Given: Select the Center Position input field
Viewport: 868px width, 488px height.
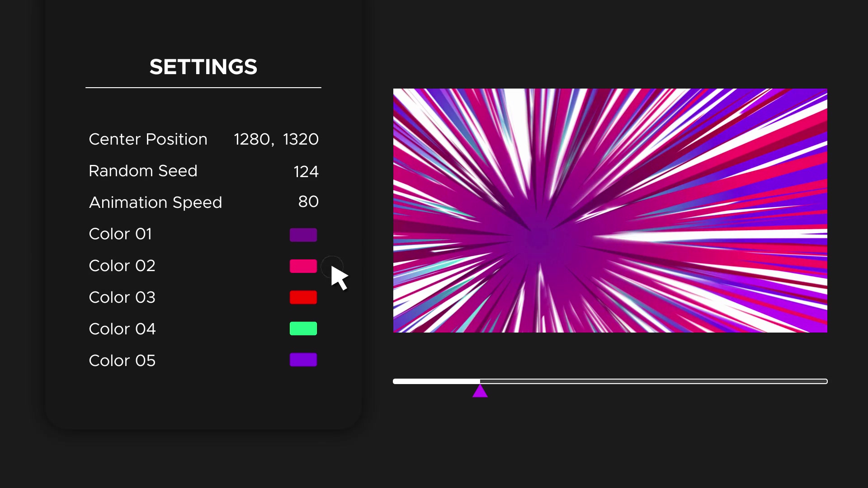Looking at the screenshot, I should click(275, 139).
